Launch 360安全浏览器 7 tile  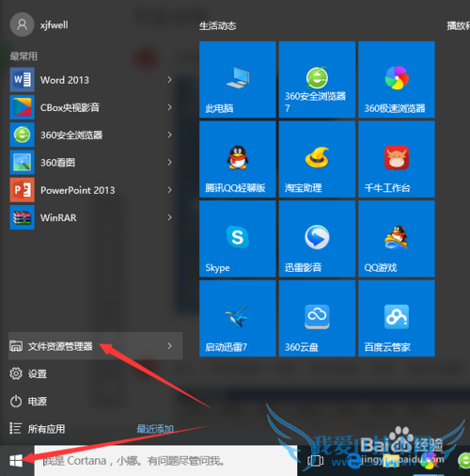point(317,80)
